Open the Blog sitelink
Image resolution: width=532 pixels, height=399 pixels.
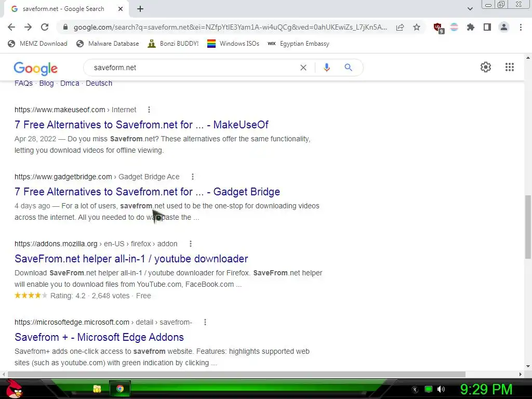pos(46,83)
